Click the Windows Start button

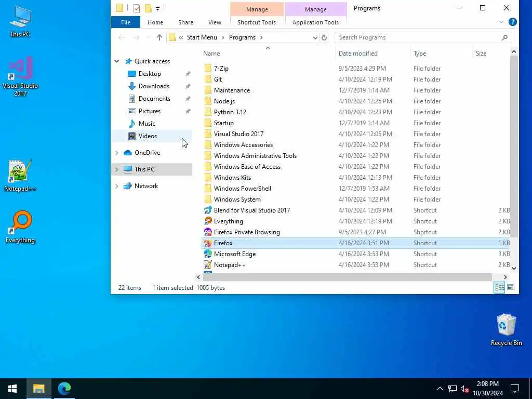tap(12, 389)
